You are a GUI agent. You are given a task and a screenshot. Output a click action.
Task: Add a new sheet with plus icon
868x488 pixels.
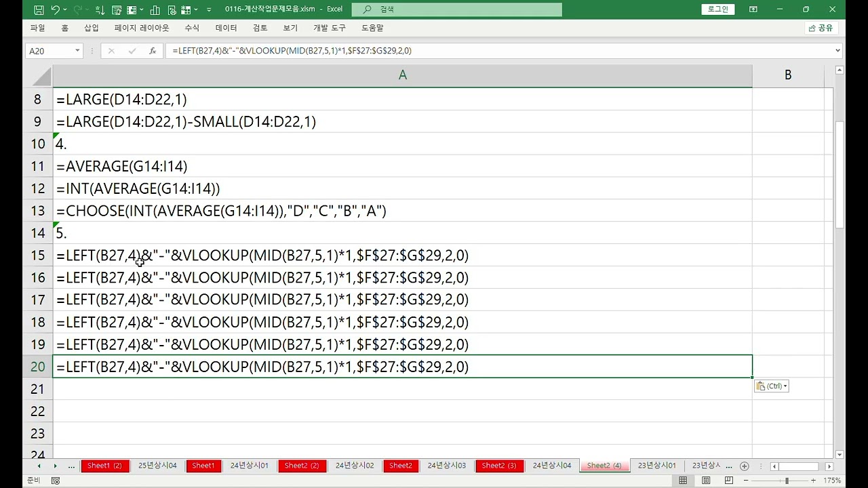click(x=745, y=466)
